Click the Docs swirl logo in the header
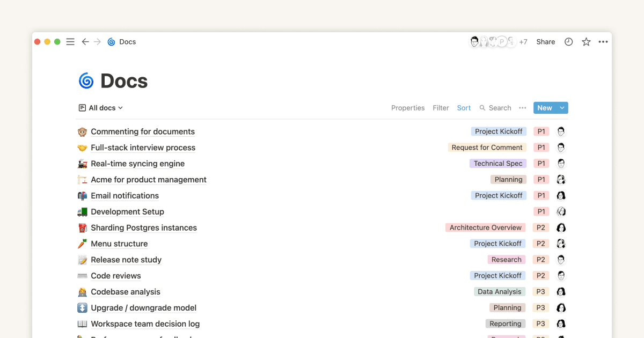This screenshot has height=338, width=644. click(111, 41)
